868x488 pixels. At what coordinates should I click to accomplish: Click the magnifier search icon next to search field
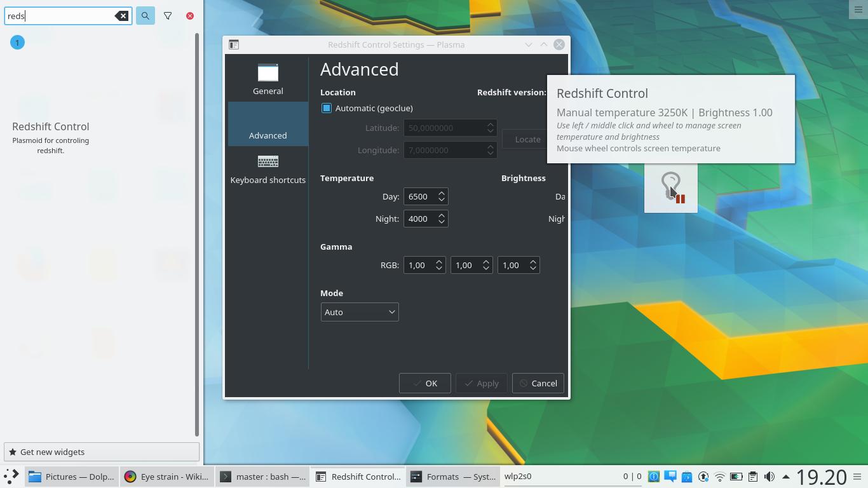pyautogui.click(x=145, y=15)
